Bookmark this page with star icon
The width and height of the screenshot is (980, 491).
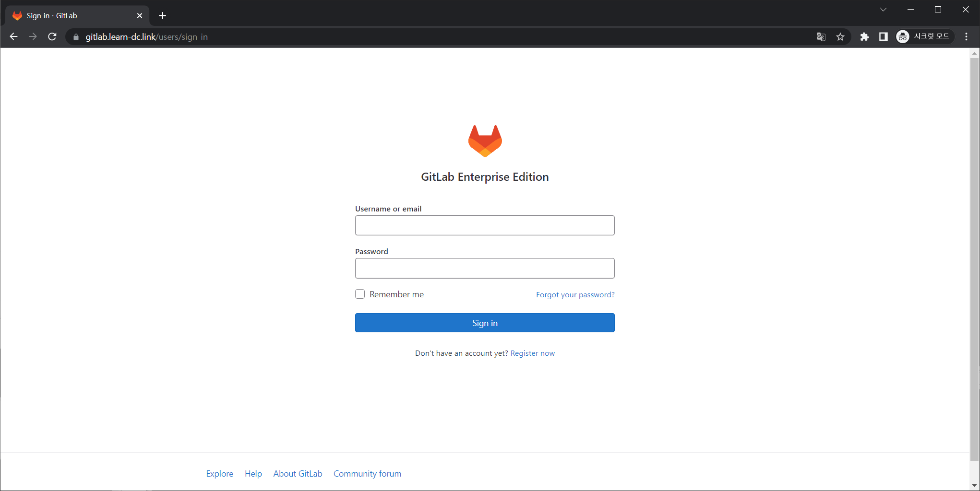coord(840,37)
